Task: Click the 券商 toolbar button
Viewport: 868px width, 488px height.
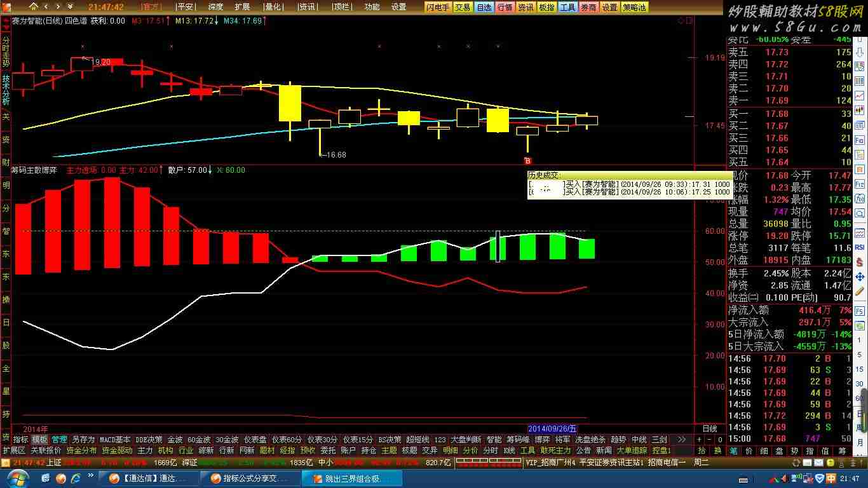Action: 588,7
